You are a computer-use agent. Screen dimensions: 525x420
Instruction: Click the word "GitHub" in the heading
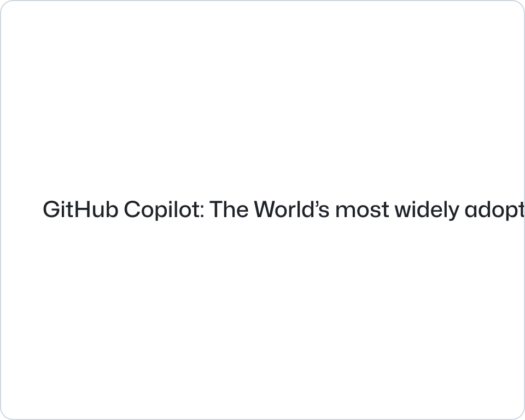click(x=80, y=210)
